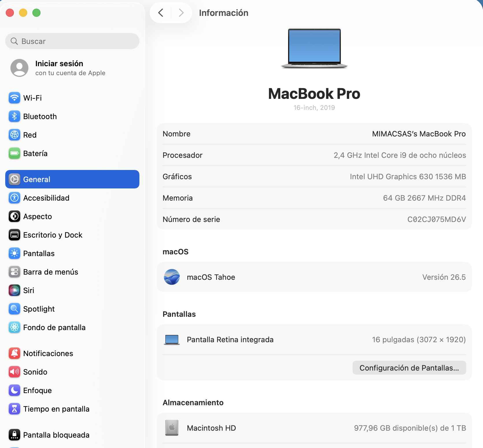Image resolution: width=483 pixels, height=448 pixels.
Task: Open the Spotlight magnifier icon
Action: point(14,309)
